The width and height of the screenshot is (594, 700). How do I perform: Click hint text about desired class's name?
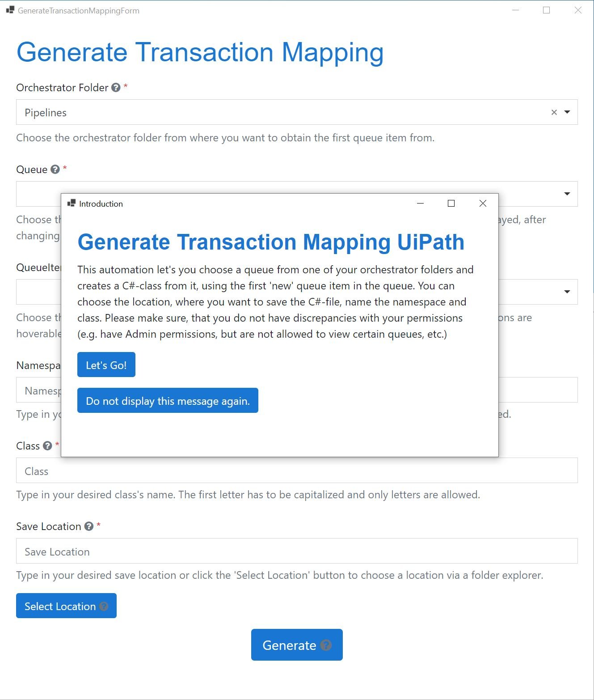[248, 495]
